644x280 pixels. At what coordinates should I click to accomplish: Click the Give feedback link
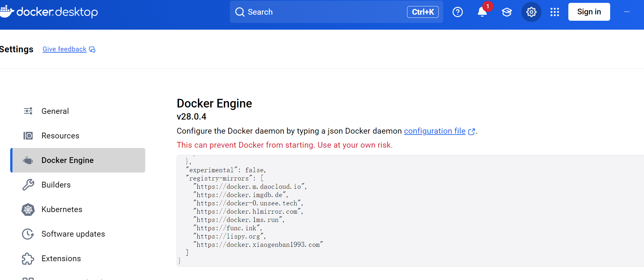pos(64,49)
